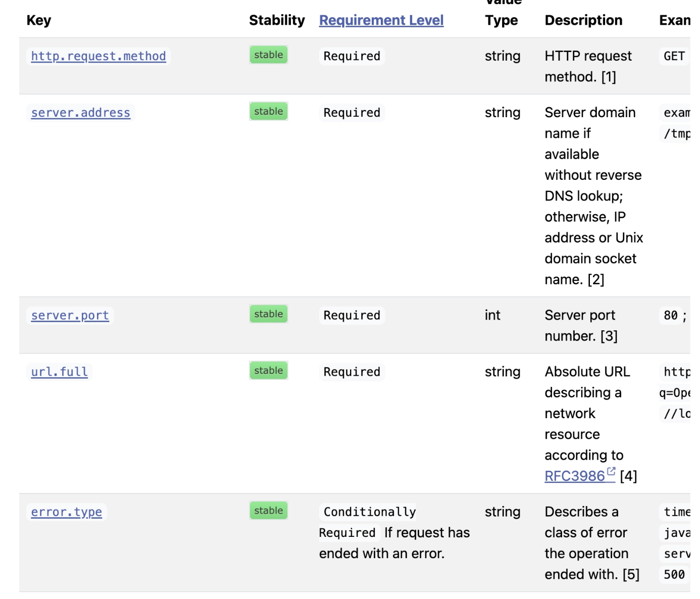
Task: Click the stable badge for http.request.method
Action: (269, 55)
